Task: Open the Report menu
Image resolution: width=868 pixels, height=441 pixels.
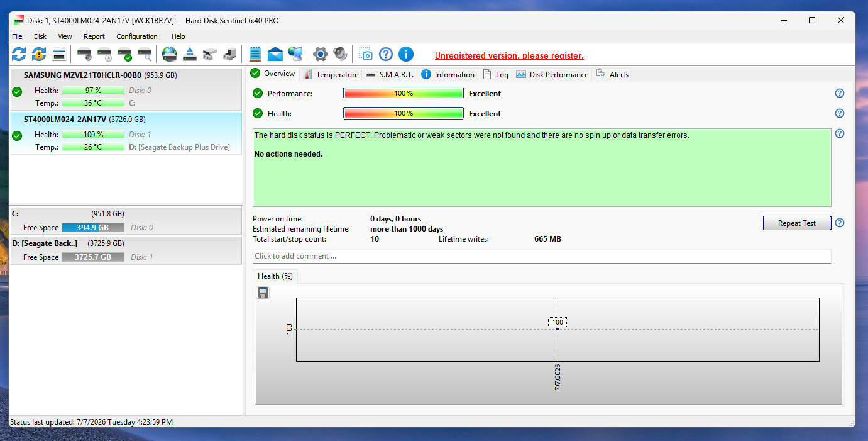Action: pyautogui.click(x=94, y=36)
